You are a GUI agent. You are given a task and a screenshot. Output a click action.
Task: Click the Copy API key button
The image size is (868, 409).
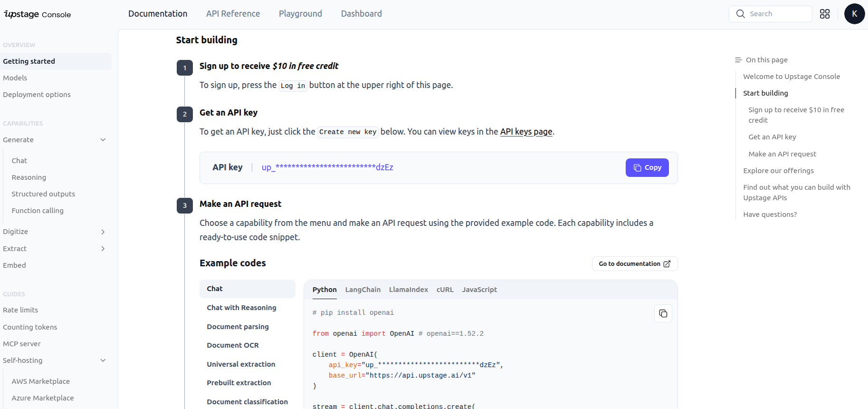[x=647, y=167]
